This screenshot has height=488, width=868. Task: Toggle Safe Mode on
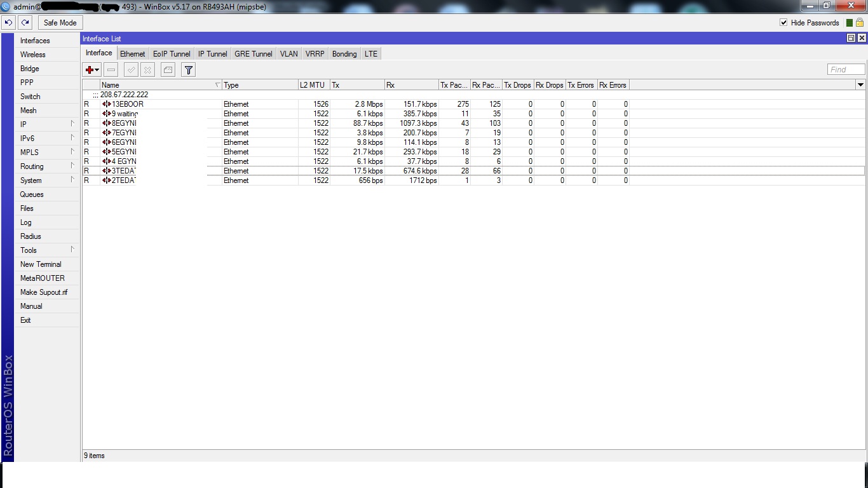tap(60, 22)
